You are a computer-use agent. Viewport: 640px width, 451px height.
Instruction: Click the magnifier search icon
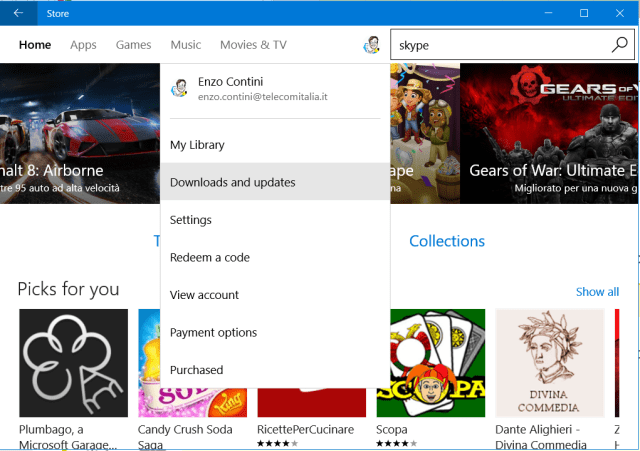pyautogui.click(x=619, y=44)
